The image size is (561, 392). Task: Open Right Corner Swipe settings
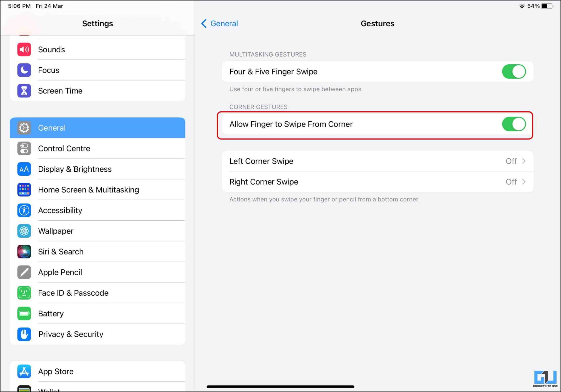pyautogui.click(x=378, y=182)
